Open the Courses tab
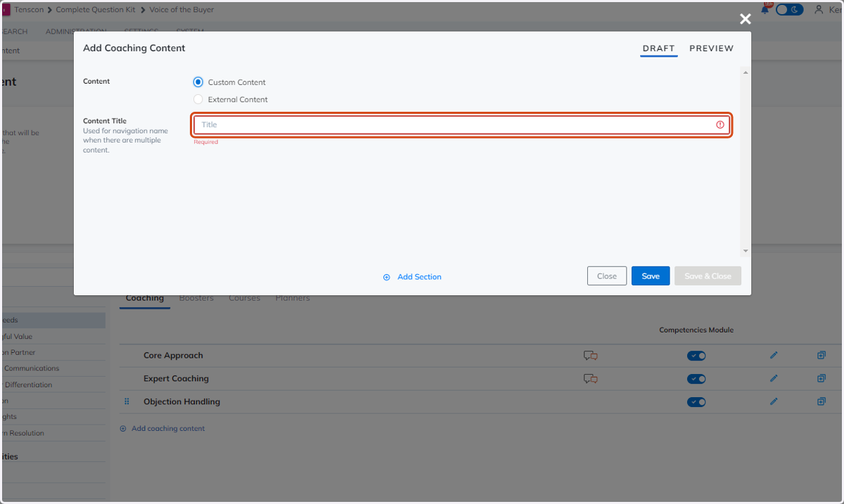 pyautogui.click(x=244, y=298)
